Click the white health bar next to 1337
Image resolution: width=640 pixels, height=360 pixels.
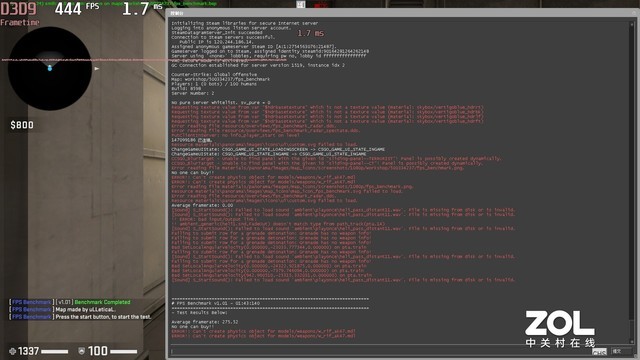(55, 351)
